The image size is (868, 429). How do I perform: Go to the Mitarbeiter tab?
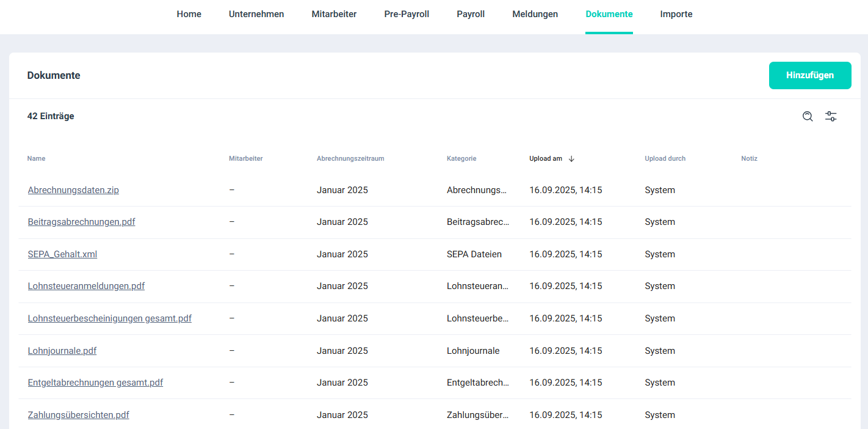click(x=334, y=14)
